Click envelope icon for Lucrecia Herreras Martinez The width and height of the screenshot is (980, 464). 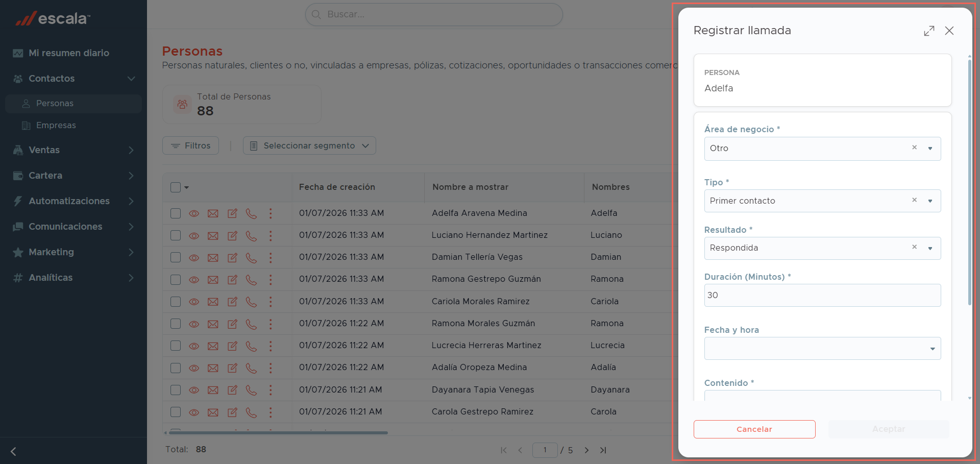(213, 346)
